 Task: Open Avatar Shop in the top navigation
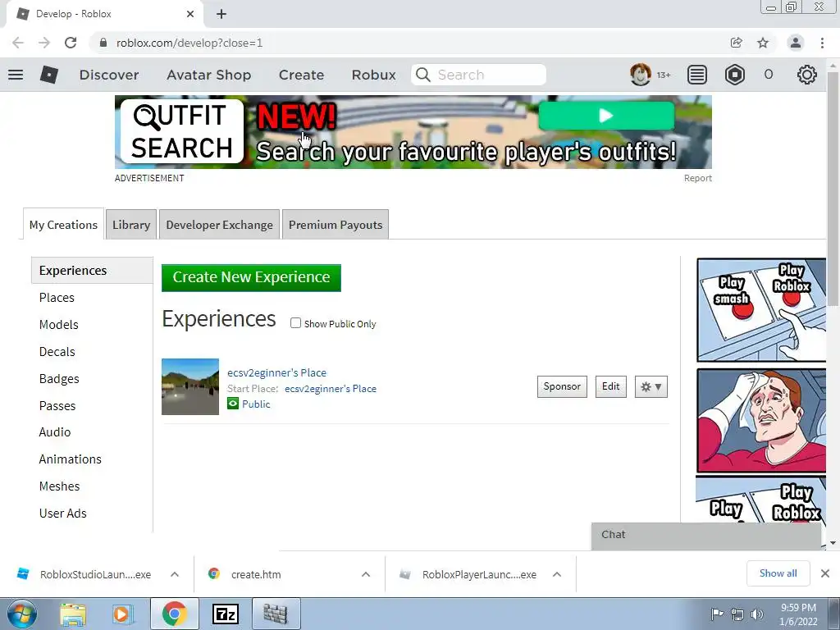coord(209,75)
